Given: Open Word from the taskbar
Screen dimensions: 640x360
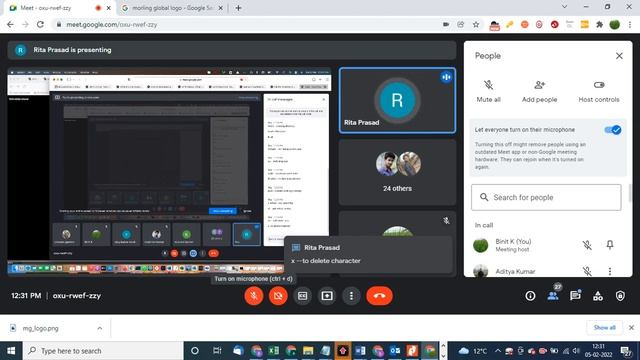Looking at the screenshot, I should click(360, 351).
